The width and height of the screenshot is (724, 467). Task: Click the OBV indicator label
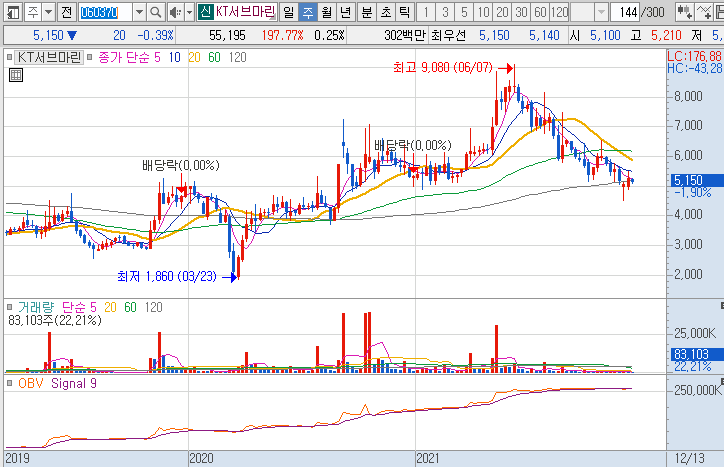click(x=30, y=383)
